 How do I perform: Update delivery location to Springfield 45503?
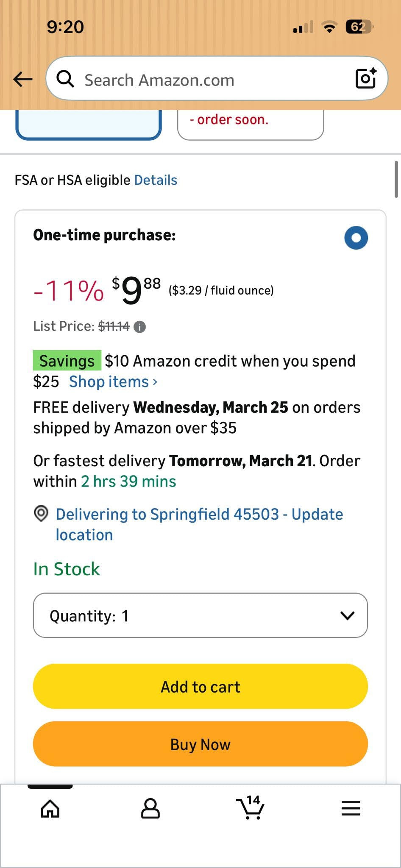(x=199, y=524)
